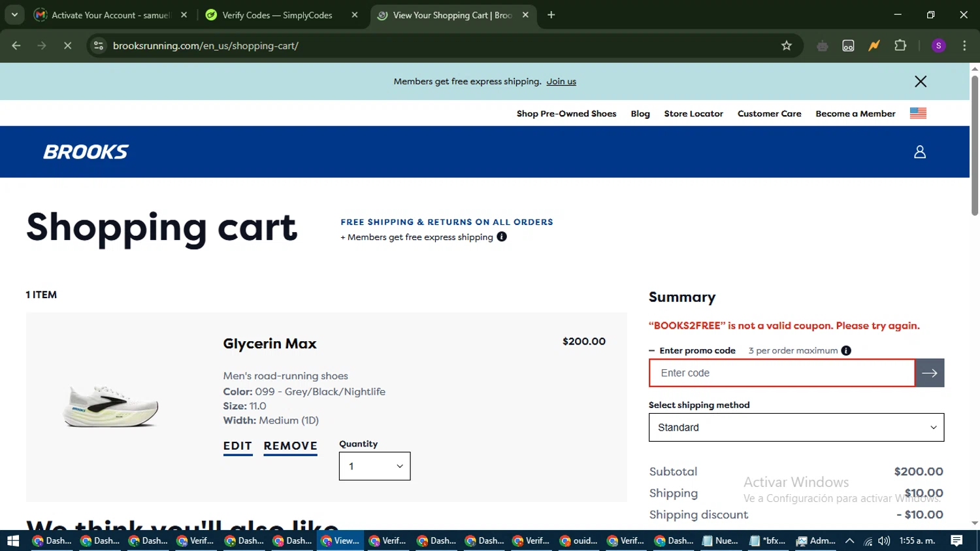Open Chrome's three-dot menu
The image size is (980, 551).
[x=964, y=45]
